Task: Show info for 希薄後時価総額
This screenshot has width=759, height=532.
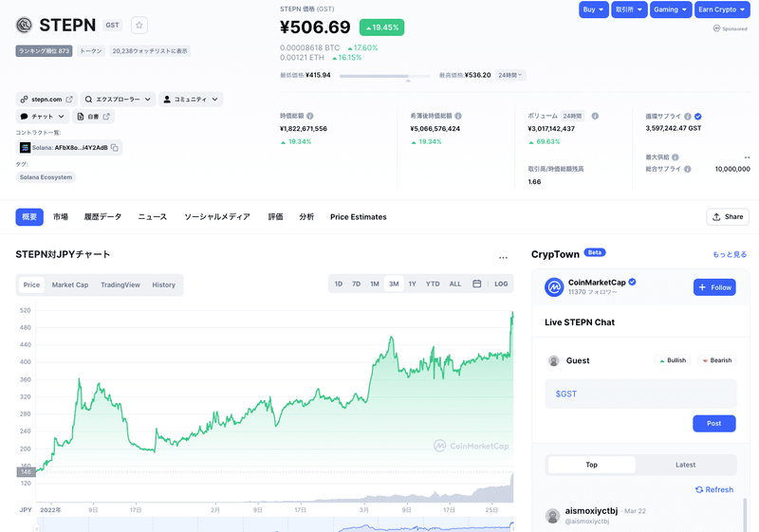Action: [458, 116]
